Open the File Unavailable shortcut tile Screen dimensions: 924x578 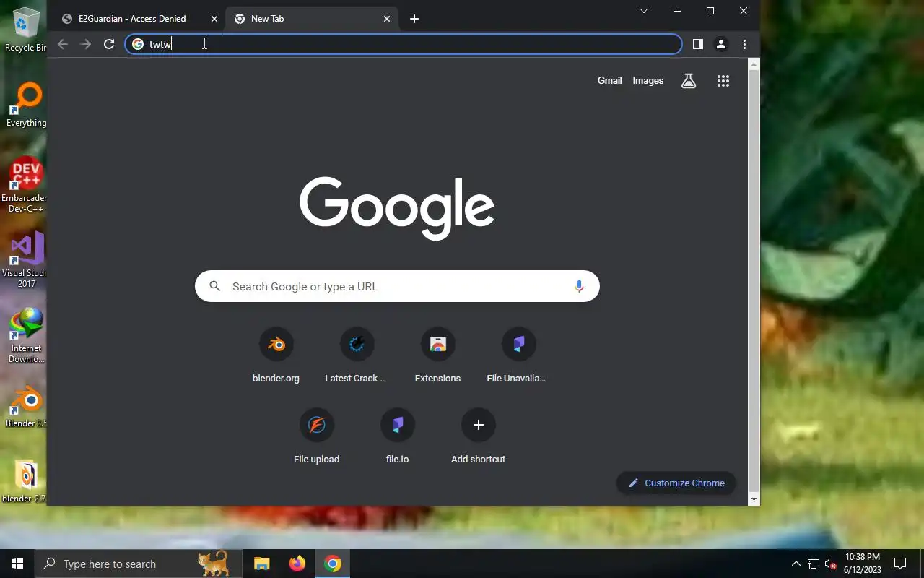point(518,355)
